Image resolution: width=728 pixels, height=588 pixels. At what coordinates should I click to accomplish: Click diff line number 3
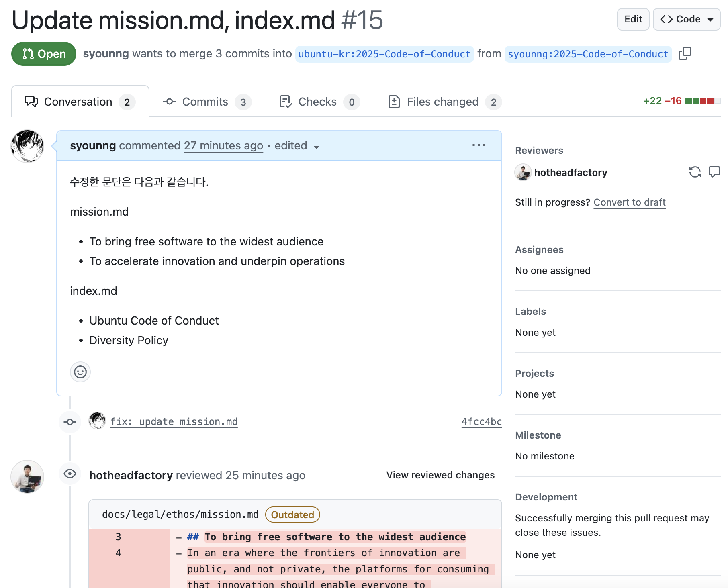coord(118,537)
